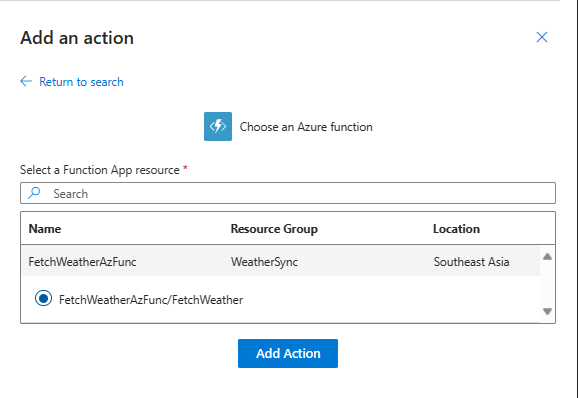This screenshot has height=398, width=578.
Task: Click the Southeast Asia location cell
Action: tap(471, 262)
